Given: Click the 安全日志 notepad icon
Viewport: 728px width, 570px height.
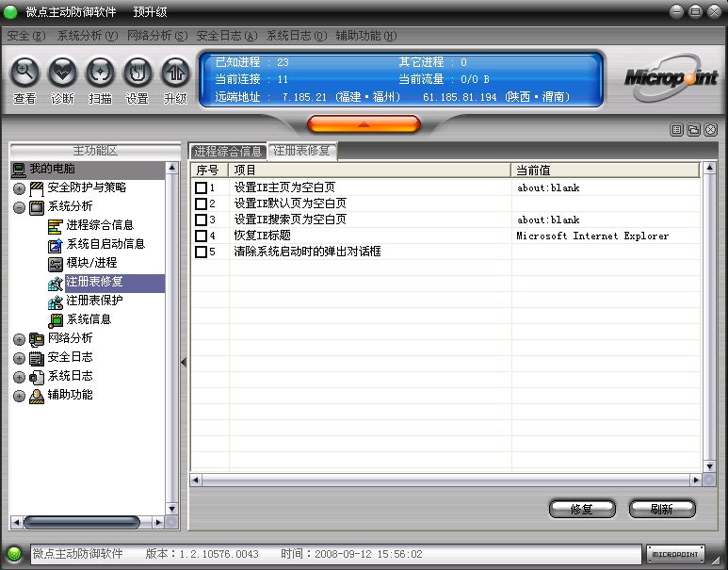Looking at the screenshot, I should point(37,358).
